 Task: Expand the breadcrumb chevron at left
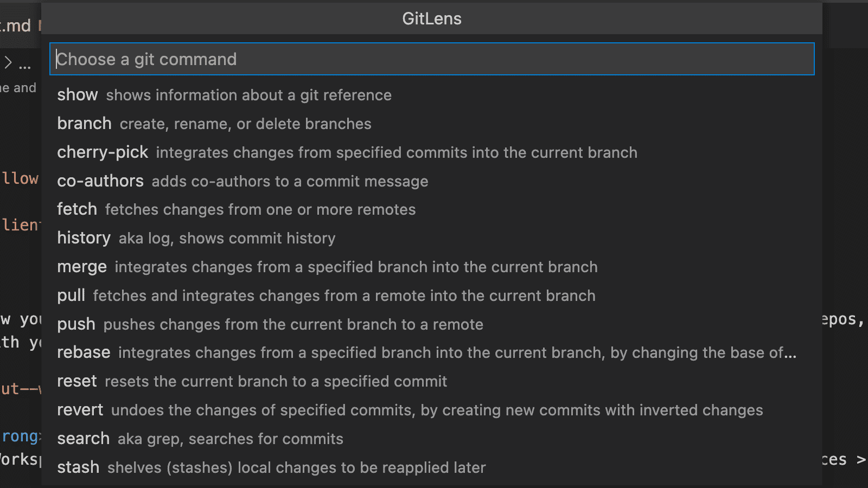[x=8, y=62]
